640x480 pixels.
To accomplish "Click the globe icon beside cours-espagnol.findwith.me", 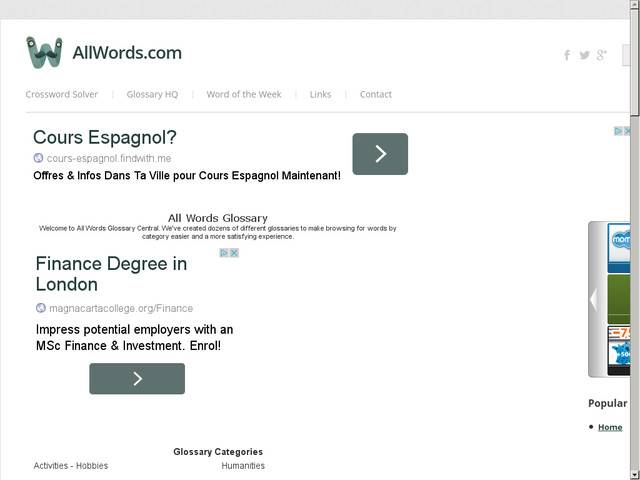I will (38, 158).
